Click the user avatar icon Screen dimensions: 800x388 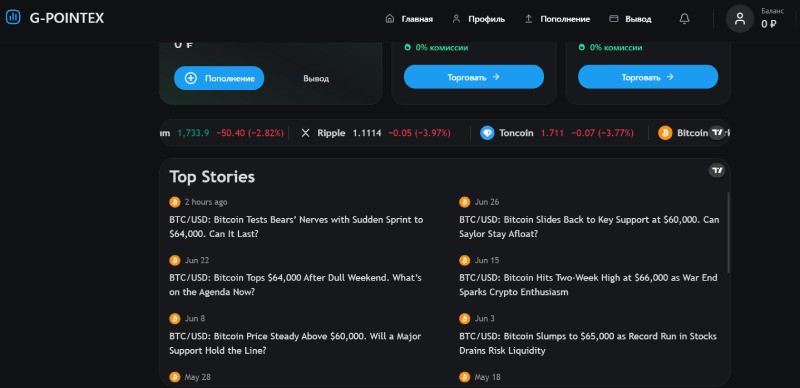(740, 19)
